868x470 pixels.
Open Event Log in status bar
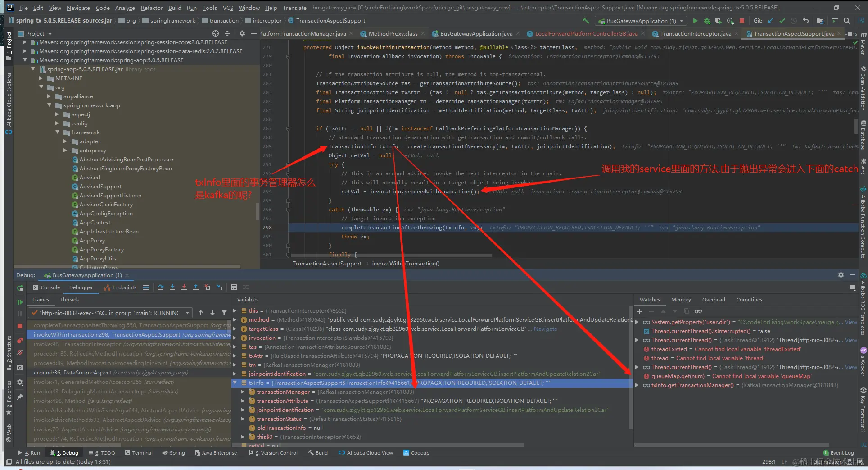click(838, 453)
